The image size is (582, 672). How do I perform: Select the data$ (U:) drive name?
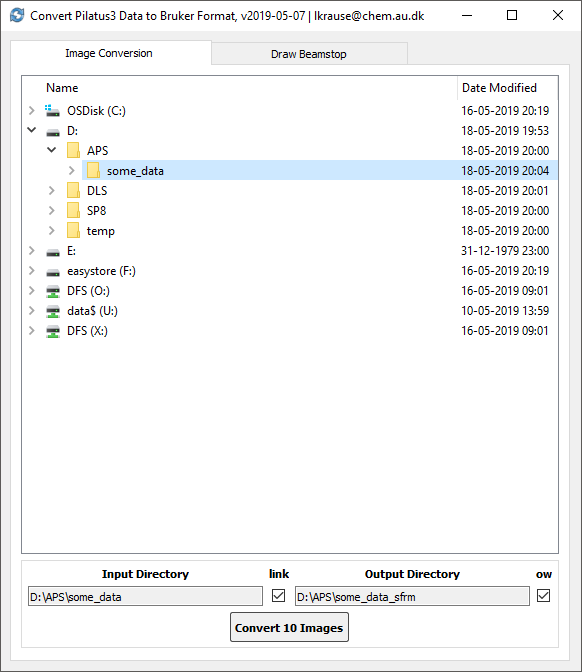click(93, 311)
